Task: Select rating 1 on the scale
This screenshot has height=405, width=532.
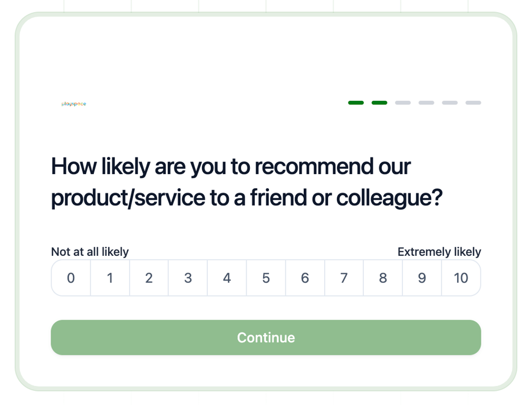Action: pos(110,278)
